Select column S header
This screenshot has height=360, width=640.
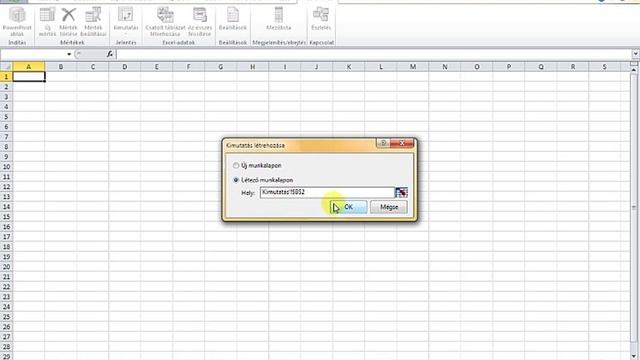pos(604,67)
